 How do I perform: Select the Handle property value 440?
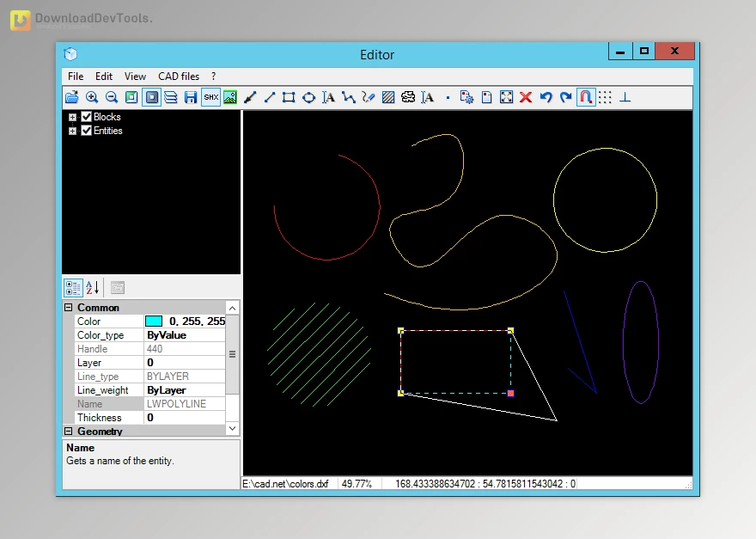pos(185,349)
